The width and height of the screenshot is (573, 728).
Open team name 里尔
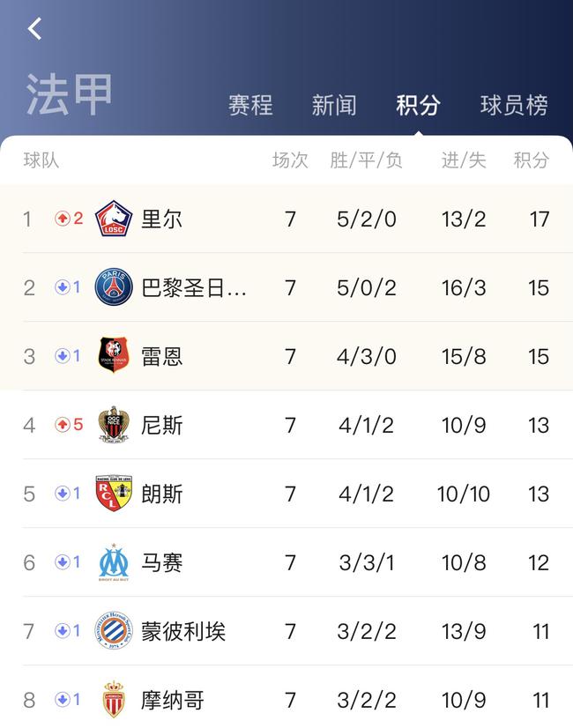click(x=161, y=219)
